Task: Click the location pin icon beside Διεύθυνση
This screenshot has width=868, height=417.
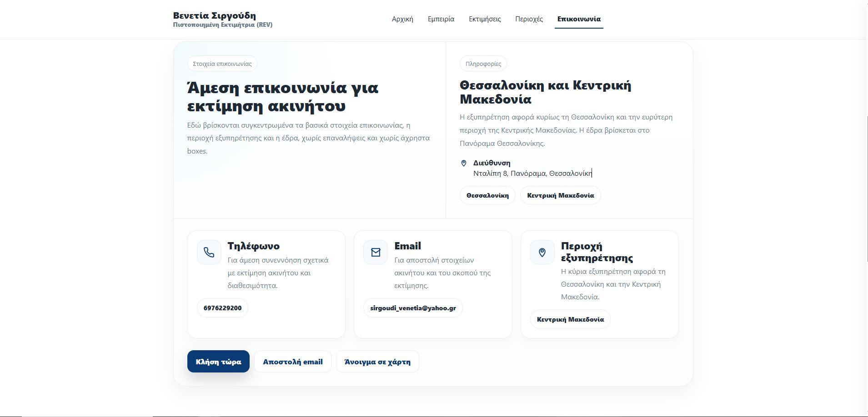Action: [x=464, y=163]
